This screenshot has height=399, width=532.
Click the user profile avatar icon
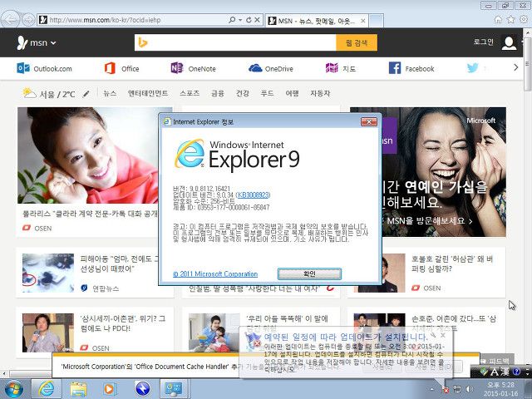coord(509,42)
